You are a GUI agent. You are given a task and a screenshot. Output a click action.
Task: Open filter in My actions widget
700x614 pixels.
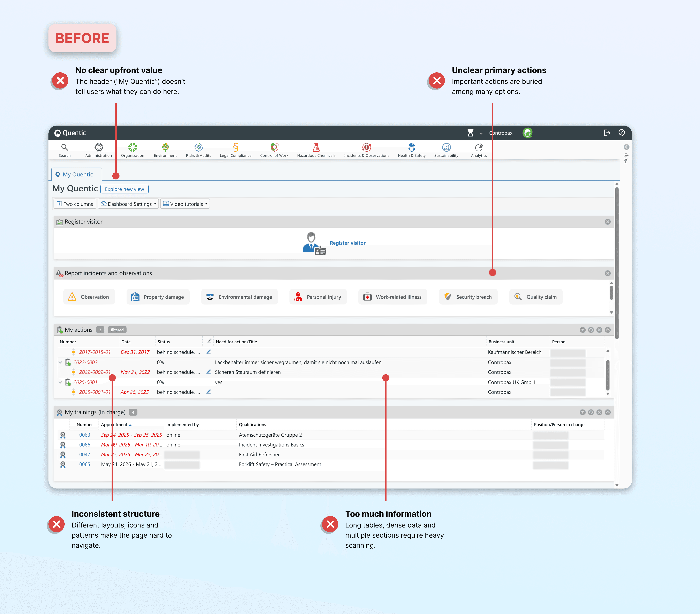[583, 330]
